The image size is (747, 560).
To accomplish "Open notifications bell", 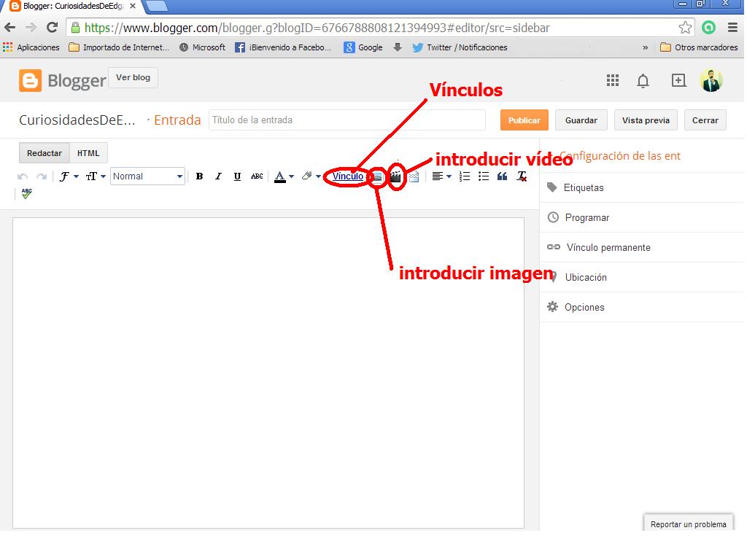I will click(643, 80).
